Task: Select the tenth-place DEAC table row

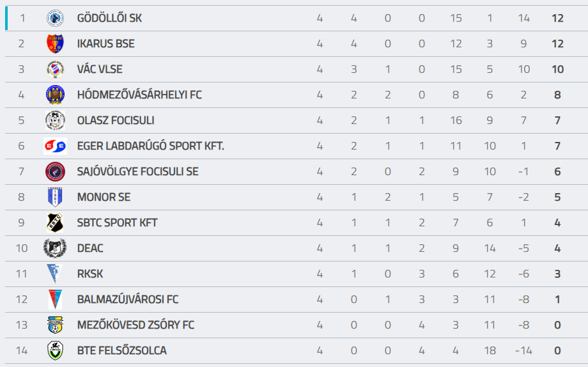Action: click(x=297, y=248)
